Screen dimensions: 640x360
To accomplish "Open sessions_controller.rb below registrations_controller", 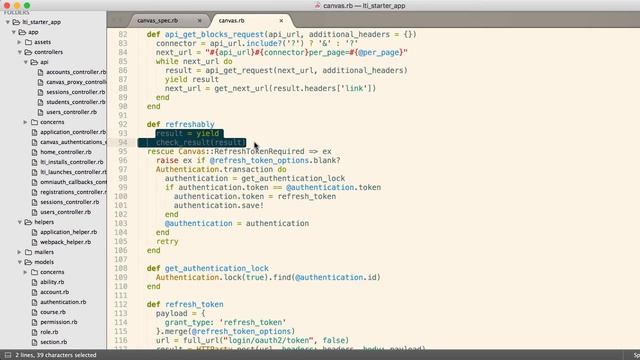I will coord(69,202).
